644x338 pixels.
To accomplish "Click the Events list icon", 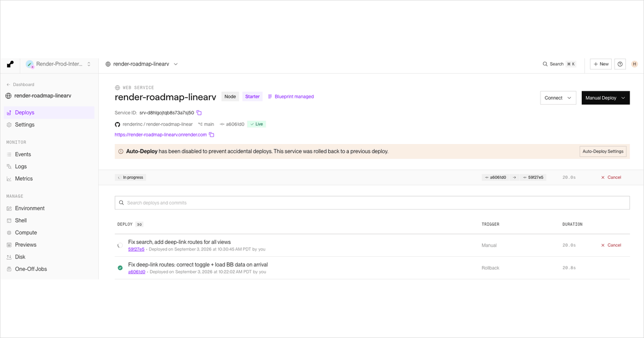I will tap(9, 154).
